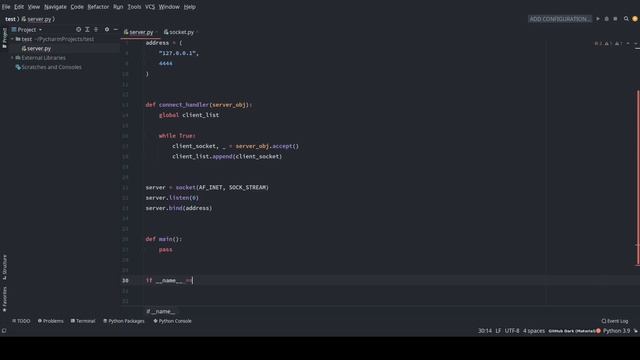Open the Project view dropdown

[x=27, y=29]
